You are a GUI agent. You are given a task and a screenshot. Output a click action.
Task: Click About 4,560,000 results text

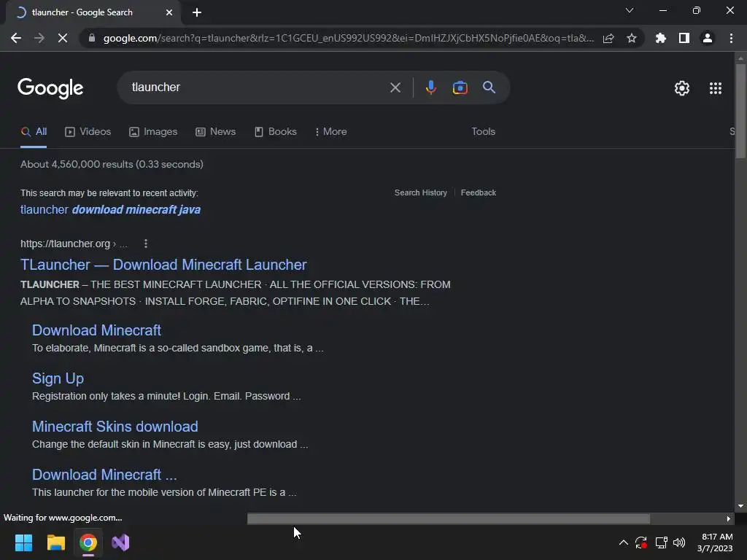112,164
